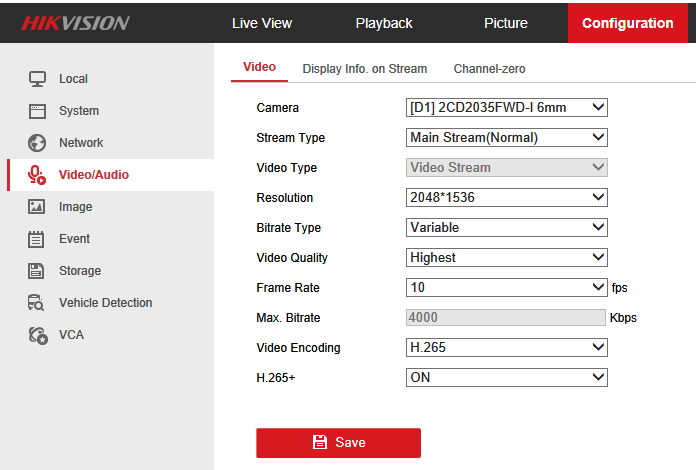Screen dimensions: 696x470
Task: Click the Video/Audio microphone icon
Action: [37, 175]
